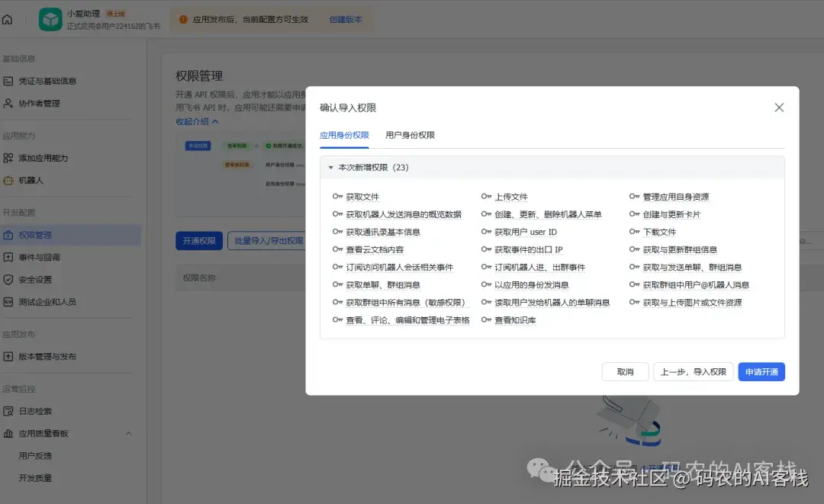The image size is (824, 504).
Task: Click permission 读取用户发给机器人的单聊消息
Action: (552, 303)
